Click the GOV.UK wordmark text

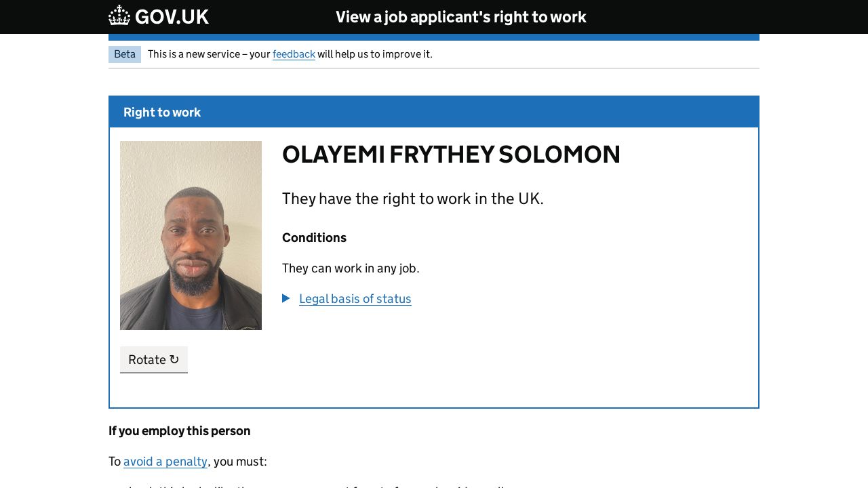[x=172, y=17]
